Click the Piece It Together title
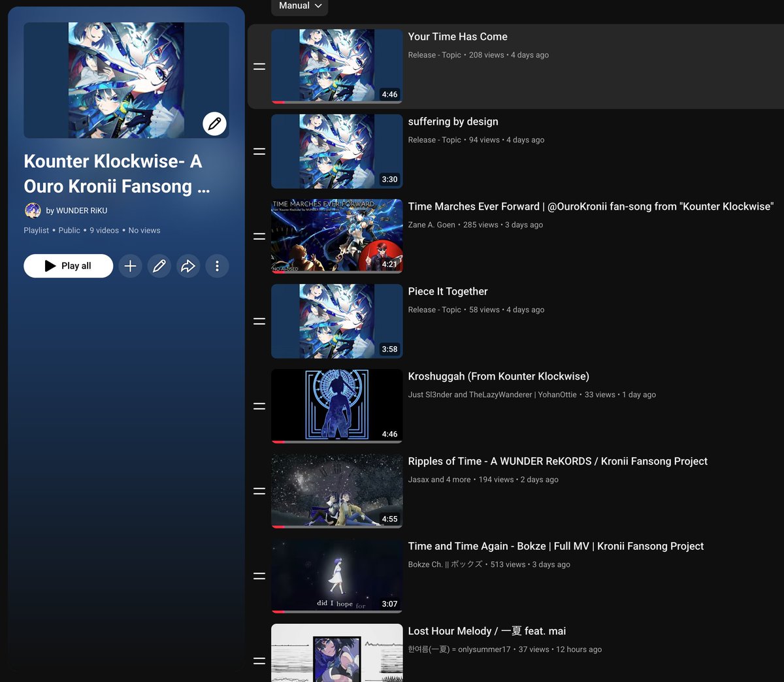The width and height of the screenshot is (784, 682). pyautogui.click(x=448, y=291)
